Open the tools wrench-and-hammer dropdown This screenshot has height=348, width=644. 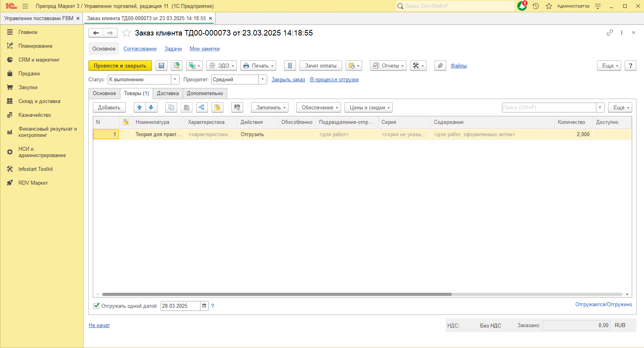[x=418, y=66]
